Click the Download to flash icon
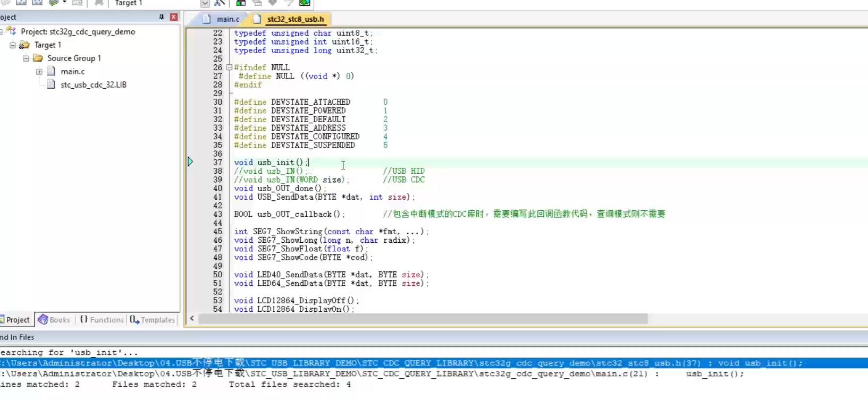This screenshot has width=868, height=400. (x=98, y=3)
